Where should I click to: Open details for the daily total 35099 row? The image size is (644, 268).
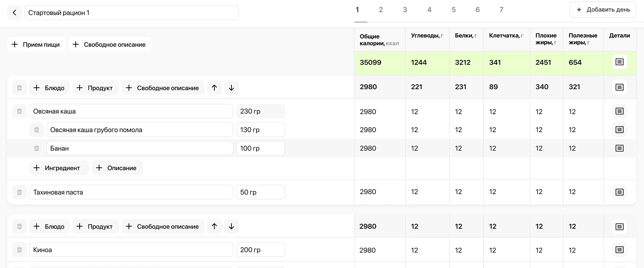point(619,62)
